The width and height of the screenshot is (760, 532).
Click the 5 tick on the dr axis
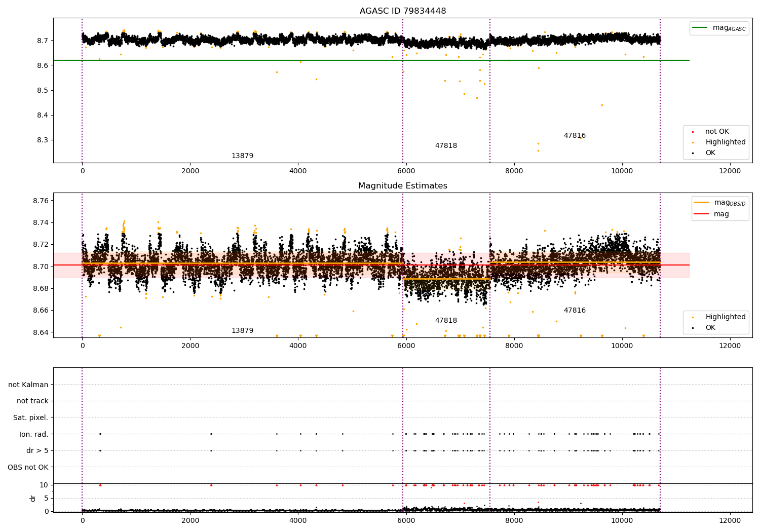coord(47,498)
